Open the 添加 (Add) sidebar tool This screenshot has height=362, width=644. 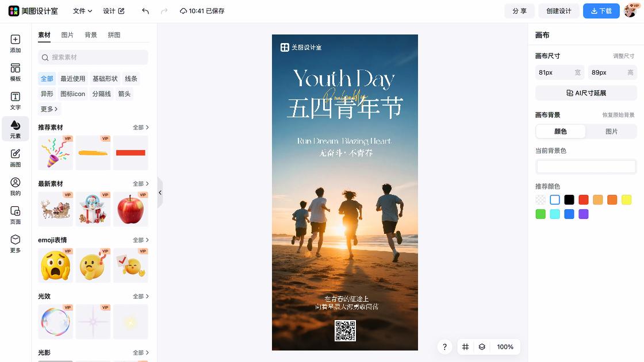click(x=15, y=44)
